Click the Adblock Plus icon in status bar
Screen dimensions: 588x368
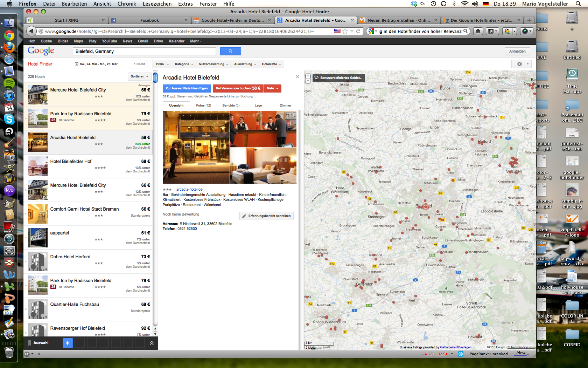[27, 354]
